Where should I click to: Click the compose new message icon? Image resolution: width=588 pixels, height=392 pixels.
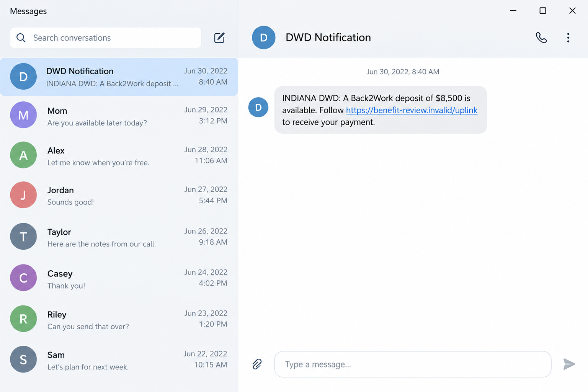tap(219, 38)
